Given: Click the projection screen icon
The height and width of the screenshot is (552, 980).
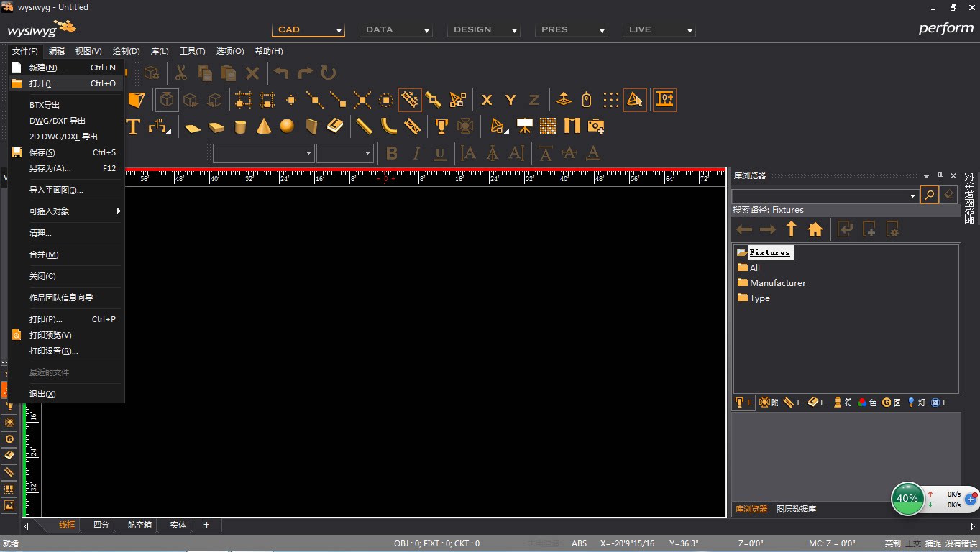Looking at the screenshot, I should 525,126.
